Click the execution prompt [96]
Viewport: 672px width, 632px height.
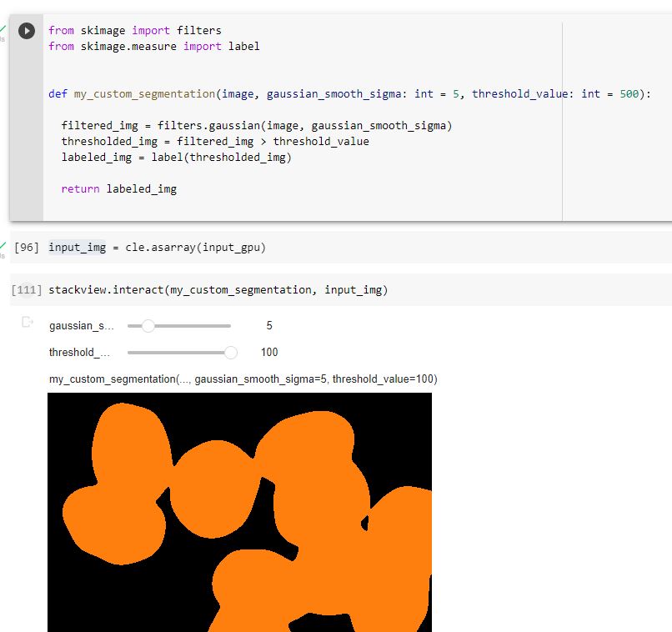tap(27, 247)
